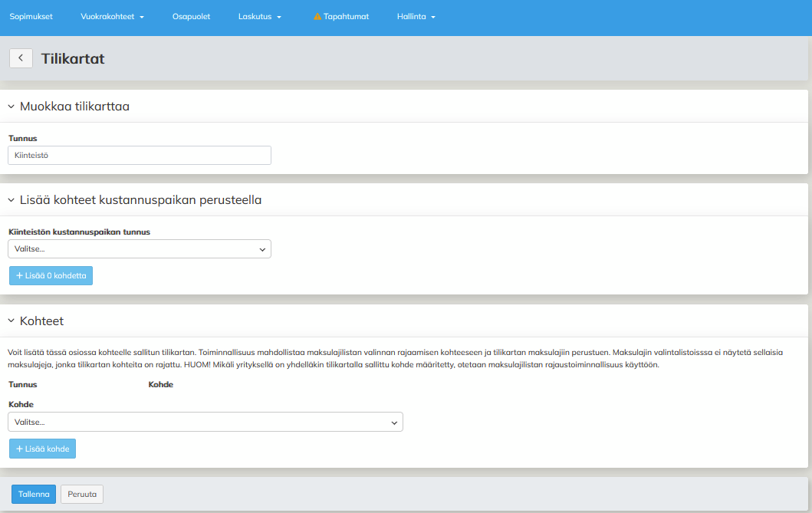Go to Osapuolet in the top bar
The height and width of the screenshot is (513, 812).
[191, 16]
